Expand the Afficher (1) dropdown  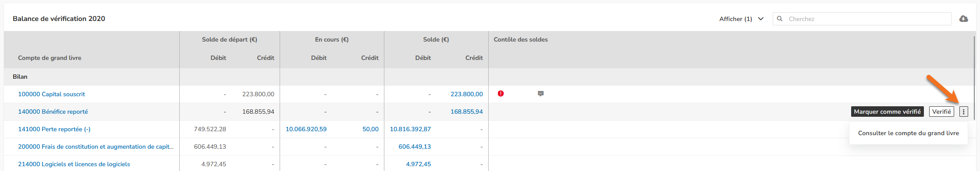pyautogui.click(x=742, y=19)
